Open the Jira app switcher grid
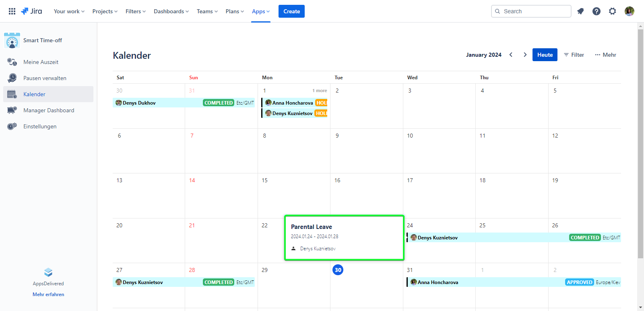 click(12, 11)
